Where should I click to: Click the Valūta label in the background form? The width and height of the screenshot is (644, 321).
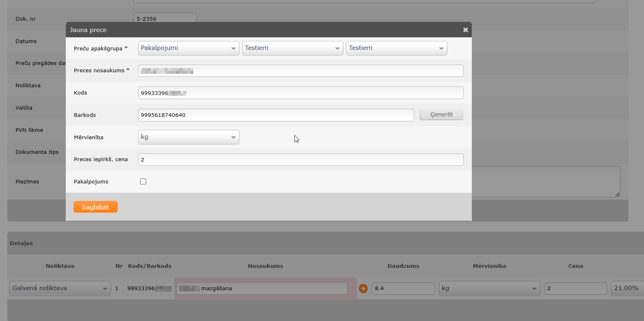tap(24, 108)
